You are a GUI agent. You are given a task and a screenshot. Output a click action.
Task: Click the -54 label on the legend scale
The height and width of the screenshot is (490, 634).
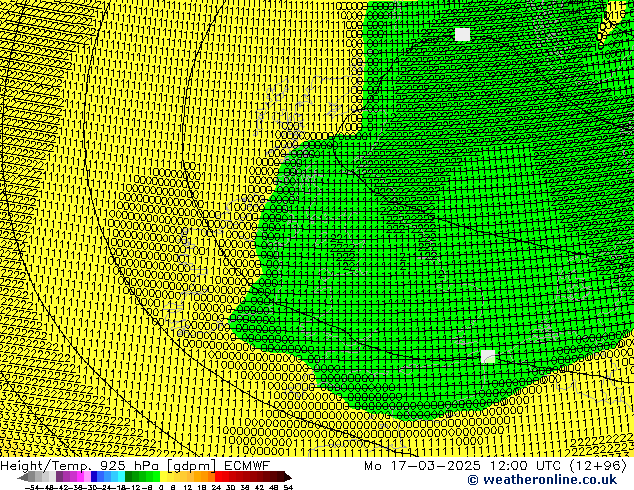point(34,487)
